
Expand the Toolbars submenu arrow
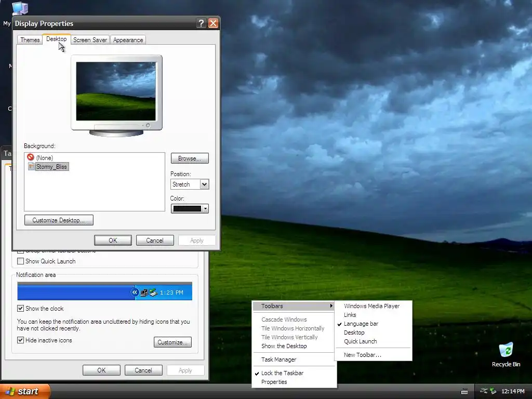pos(331,305)
